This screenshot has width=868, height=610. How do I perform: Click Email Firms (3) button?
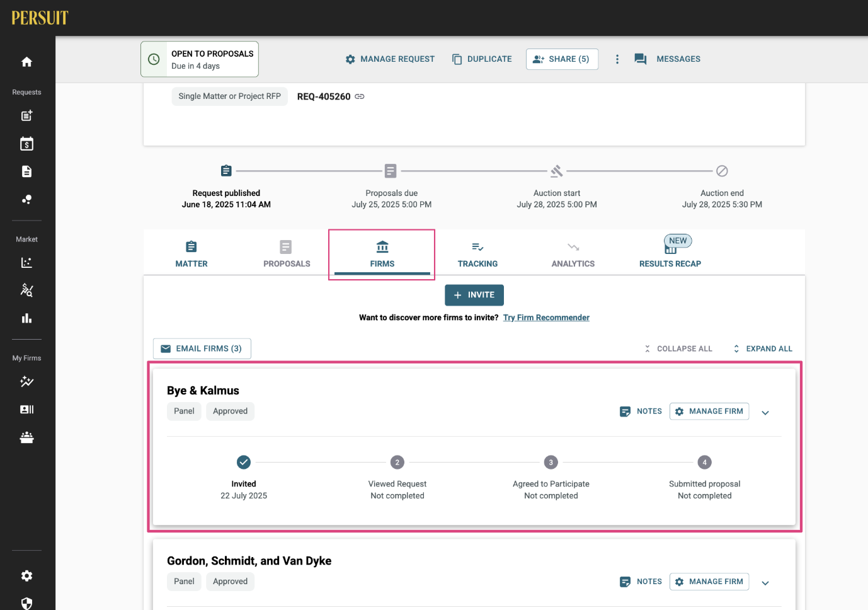point(202,348)
